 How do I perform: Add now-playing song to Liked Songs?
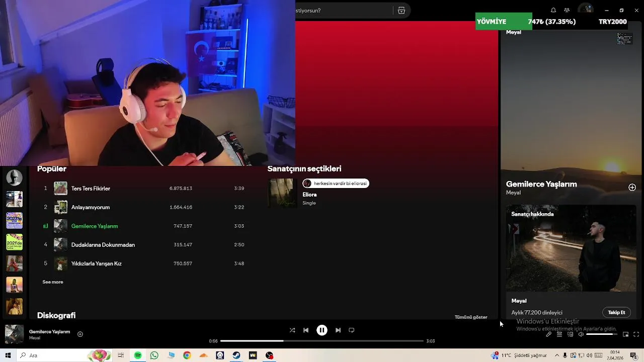(x=80, y=334)
